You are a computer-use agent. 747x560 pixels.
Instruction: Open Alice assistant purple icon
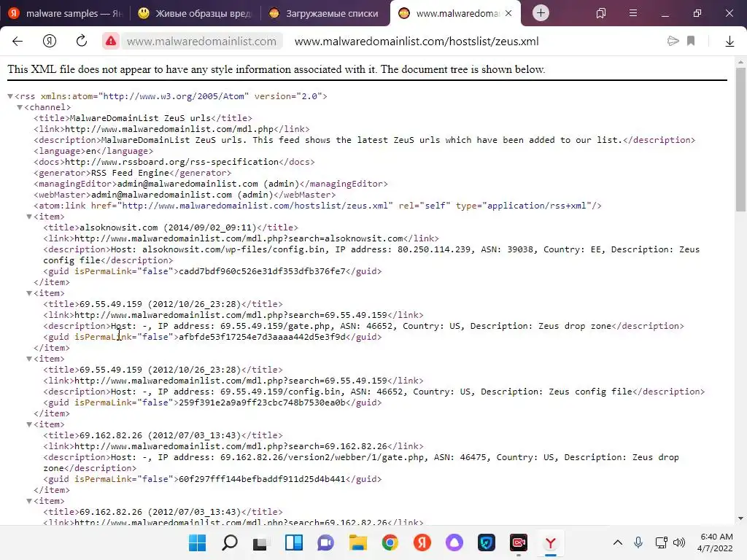pyautogui.click(x=454, y=542)
